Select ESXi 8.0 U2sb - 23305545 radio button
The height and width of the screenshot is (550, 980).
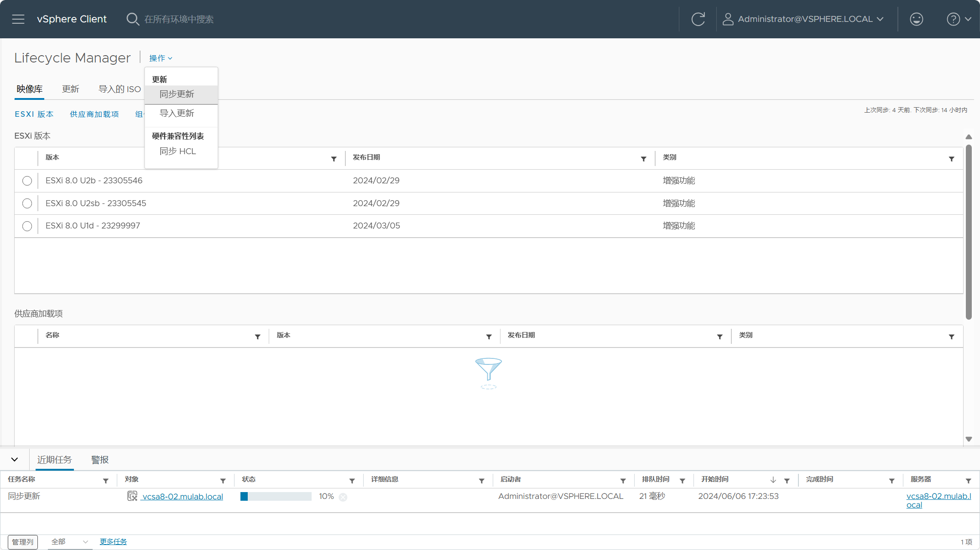coord(27,203)
